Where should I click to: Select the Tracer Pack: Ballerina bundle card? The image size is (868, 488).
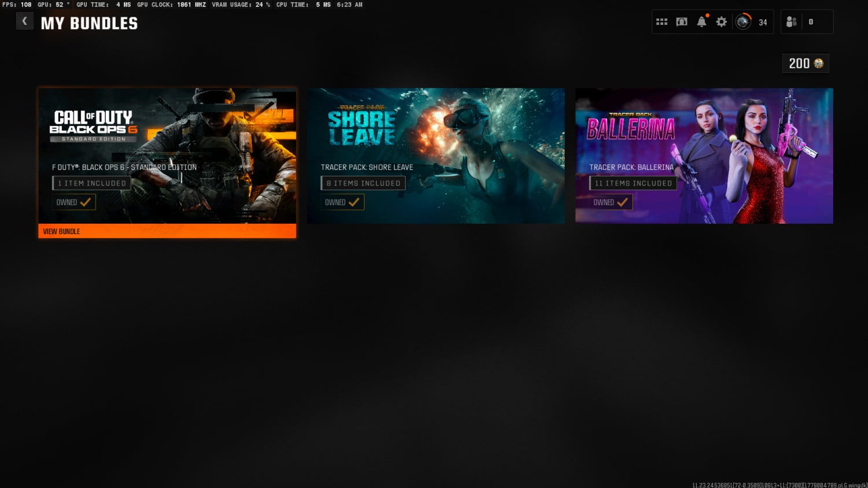pyautogui.click(x=704, y=156)
